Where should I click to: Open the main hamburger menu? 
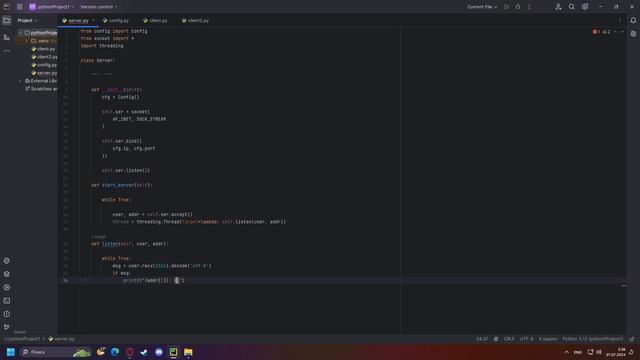20,7
